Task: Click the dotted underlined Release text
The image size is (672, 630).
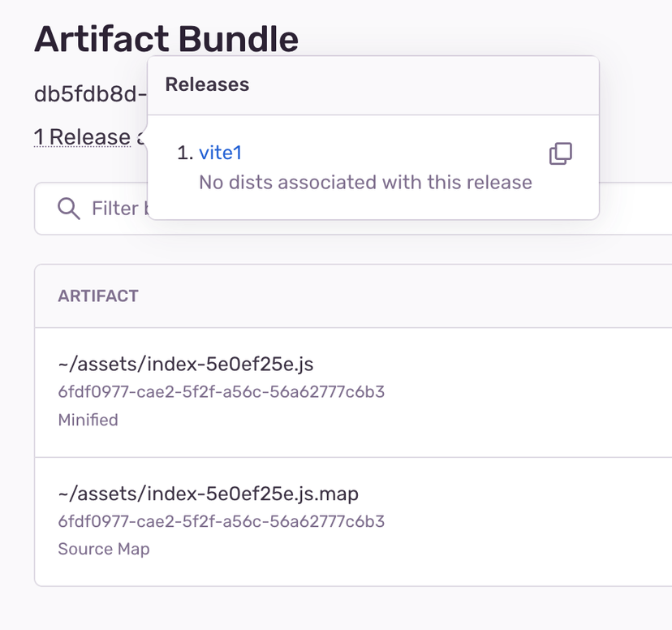Action: point(83,137)
